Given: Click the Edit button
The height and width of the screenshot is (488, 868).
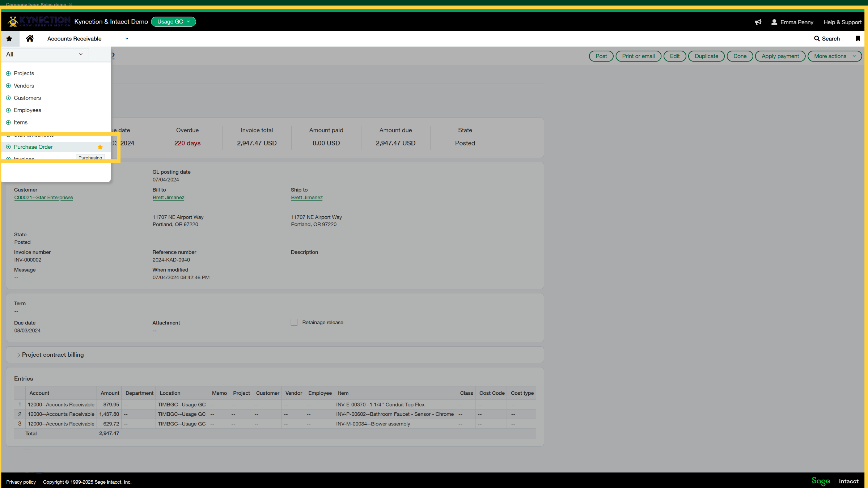Looking at the screenshot, I should tap(674, 56).
